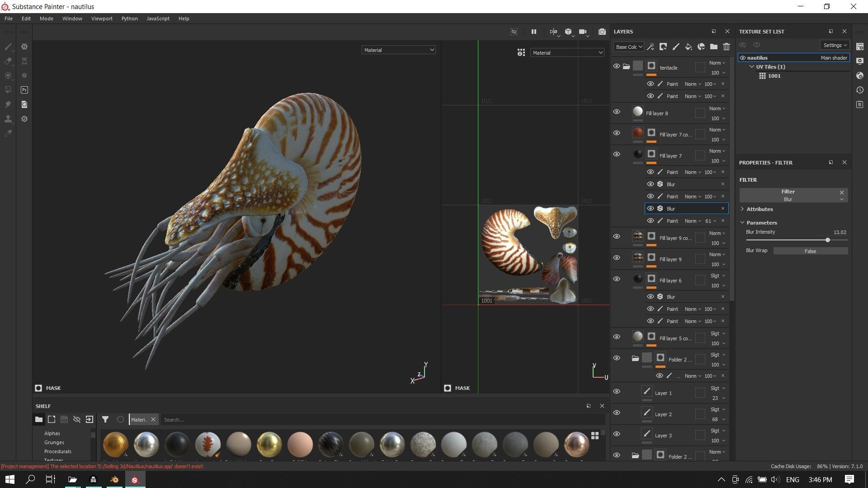Select the Smudge tool
Image resolution: width=868 pixels, height=488 pixels.
click(8, 104)
